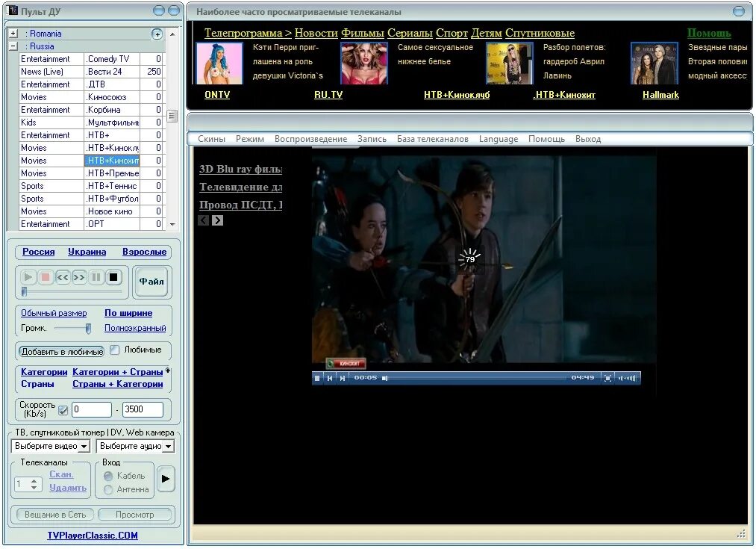The height and width of the screenshot is (549, 756).
Task: Select the Антенна radio button
Action: [108, 490]
